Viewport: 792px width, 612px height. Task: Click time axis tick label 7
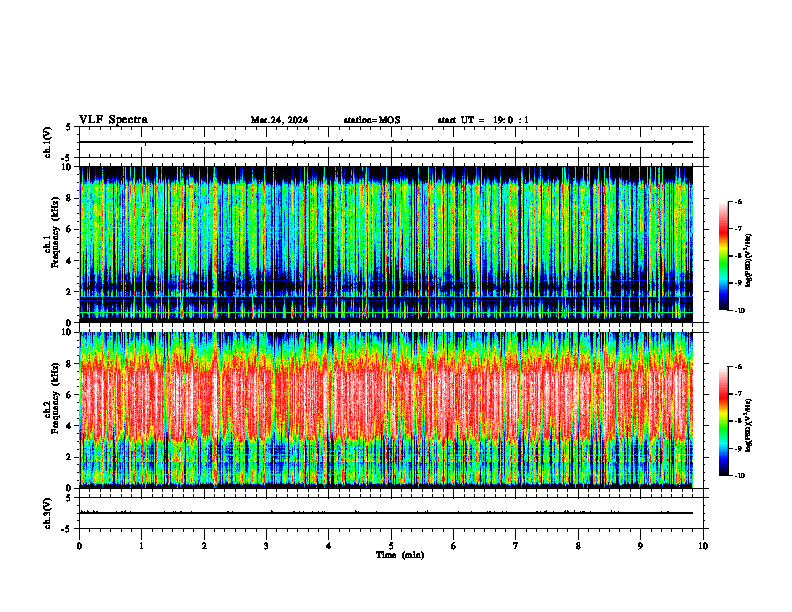pyautogui.click(x=516, y=546)
